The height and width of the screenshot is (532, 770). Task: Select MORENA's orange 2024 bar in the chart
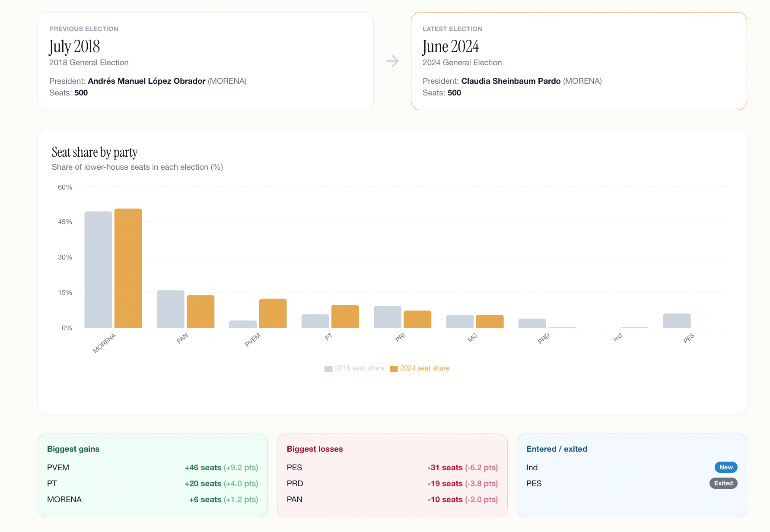128,268
